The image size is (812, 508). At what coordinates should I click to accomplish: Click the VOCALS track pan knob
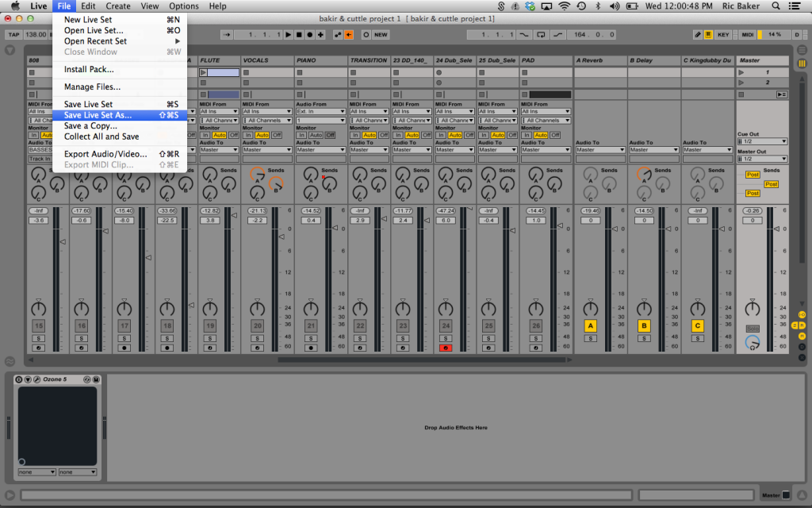click(258, 309)
